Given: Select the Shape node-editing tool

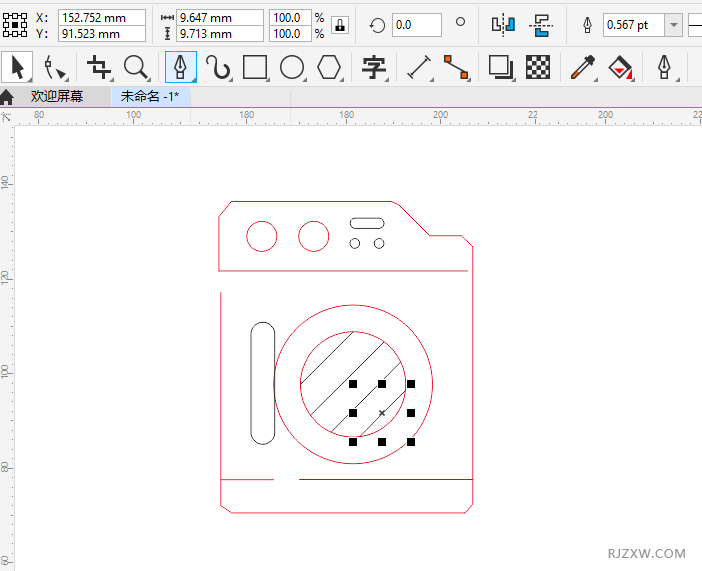Looking at the screenshot, I should [x=56, y=68].
